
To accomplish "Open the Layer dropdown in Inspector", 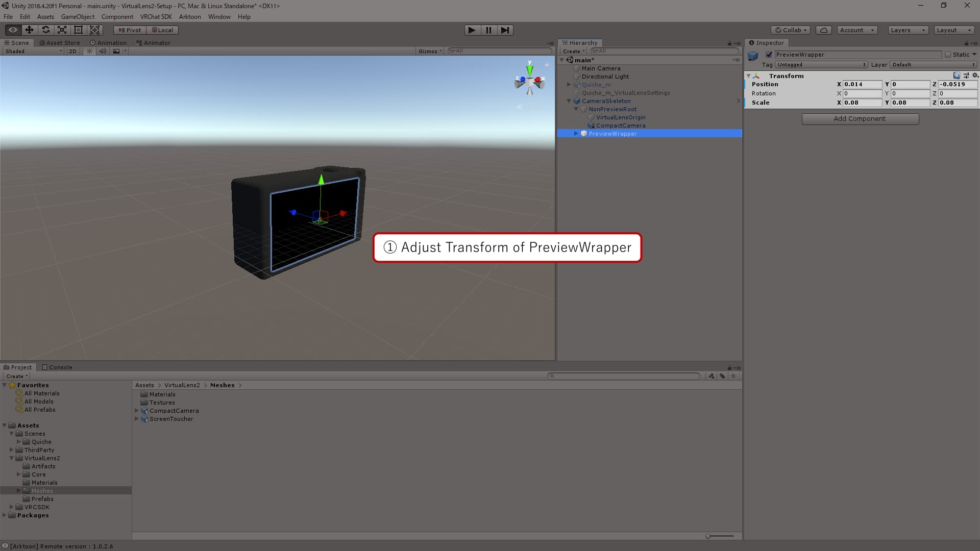I will coord(934,65).
